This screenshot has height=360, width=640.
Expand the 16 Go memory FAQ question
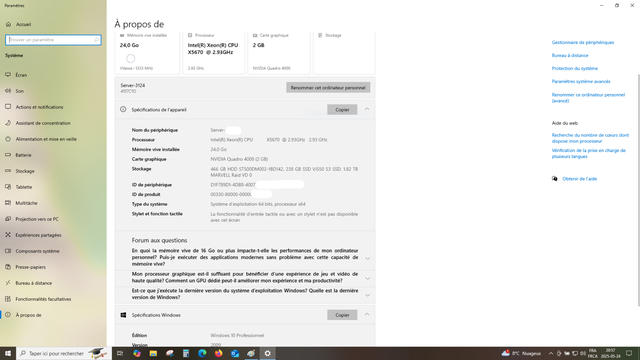tap(367, 258)
